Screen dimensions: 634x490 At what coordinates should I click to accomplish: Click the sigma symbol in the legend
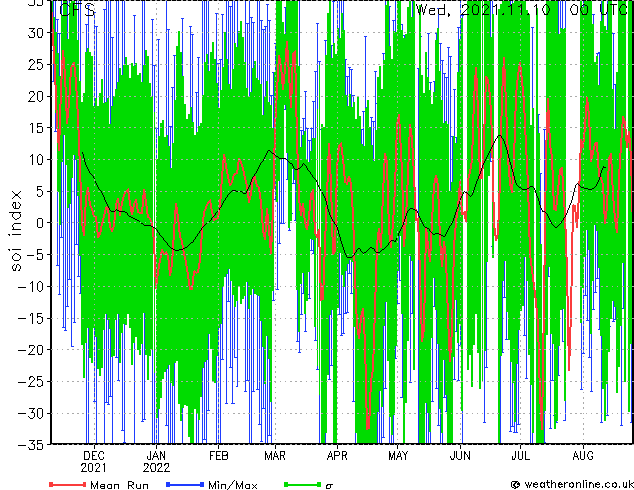pos(329,486)
